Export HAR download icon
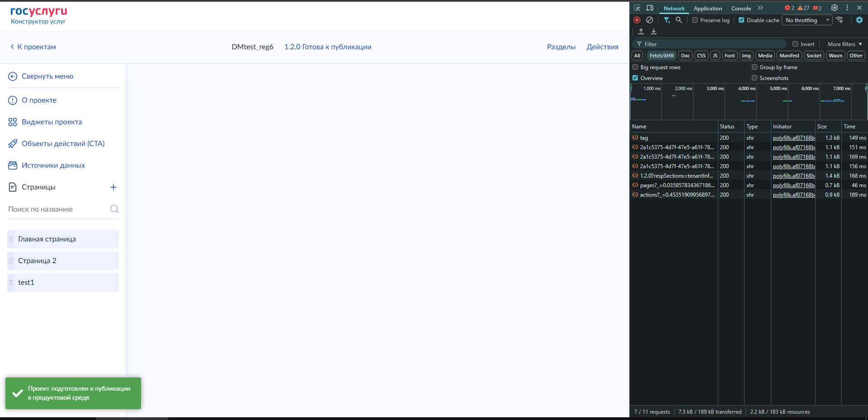Image resolution: width=868 pixels, height=420 pixels. [654, 32]
